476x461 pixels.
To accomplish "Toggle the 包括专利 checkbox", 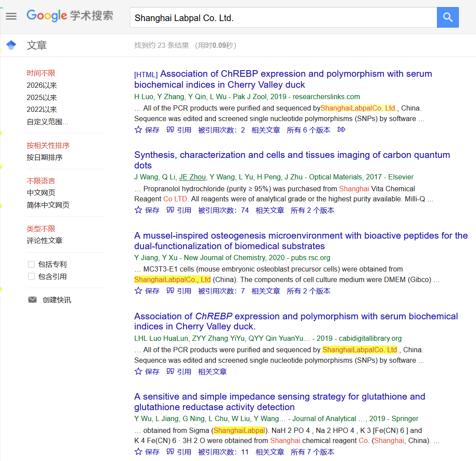I will coord(31,264).
